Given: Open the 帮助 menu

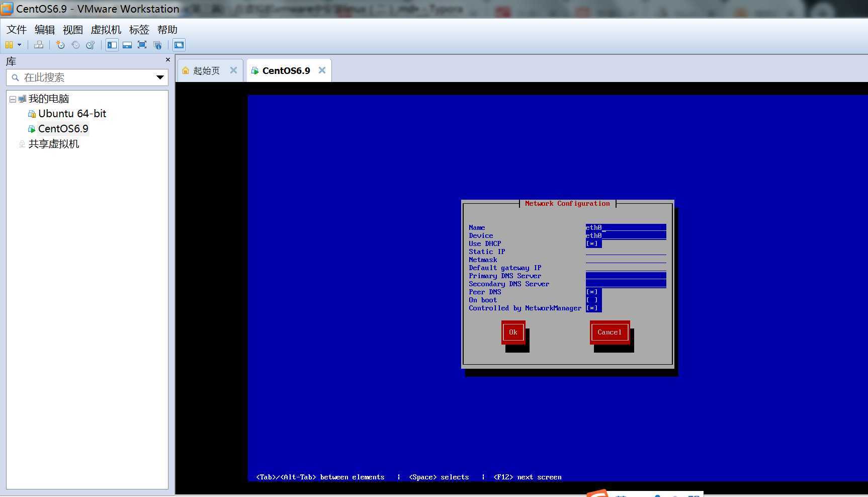Looking at the screenshot, I should coord(167,30).
